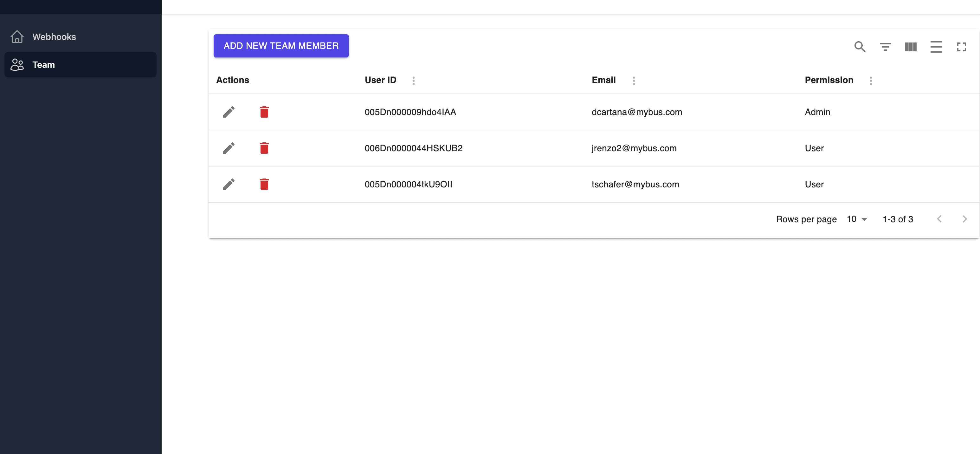Open the table search icon
Screen dimensions: 980x454
pos(860,47)
